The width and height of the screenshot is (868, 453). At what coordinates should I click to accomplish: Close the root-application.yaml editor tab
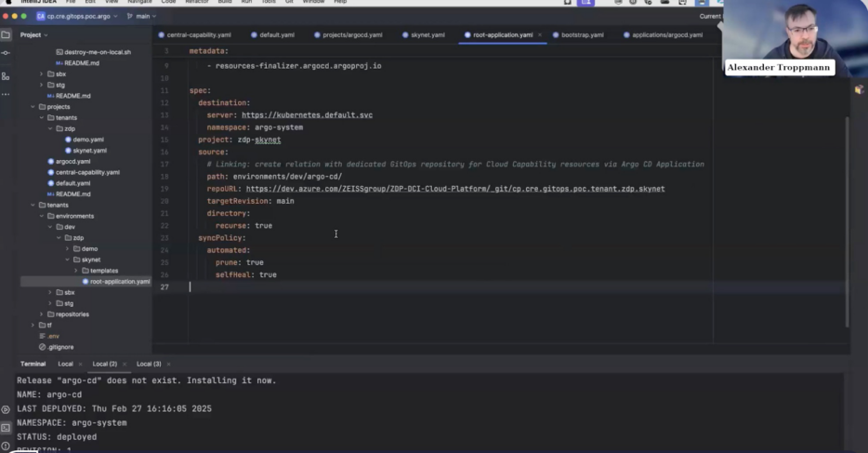coord(540,35)
